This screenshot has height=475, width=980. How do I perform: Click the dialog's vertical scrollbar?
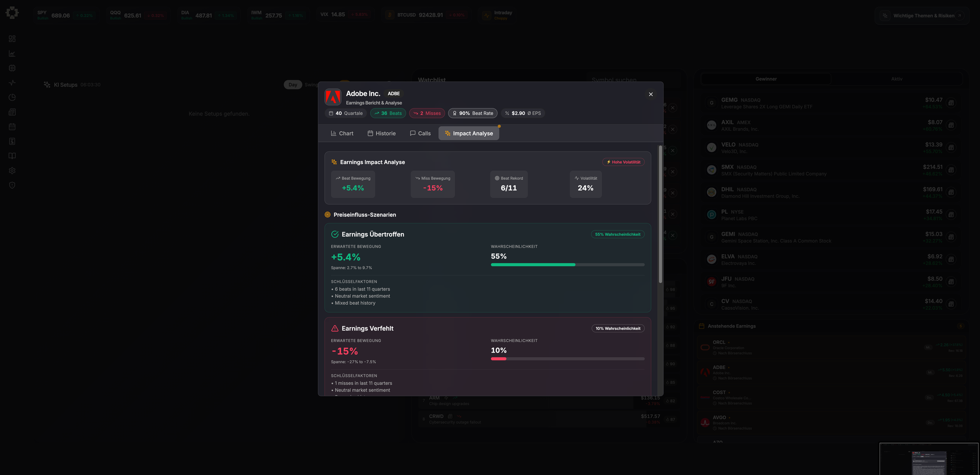click(x=660, y=215)
